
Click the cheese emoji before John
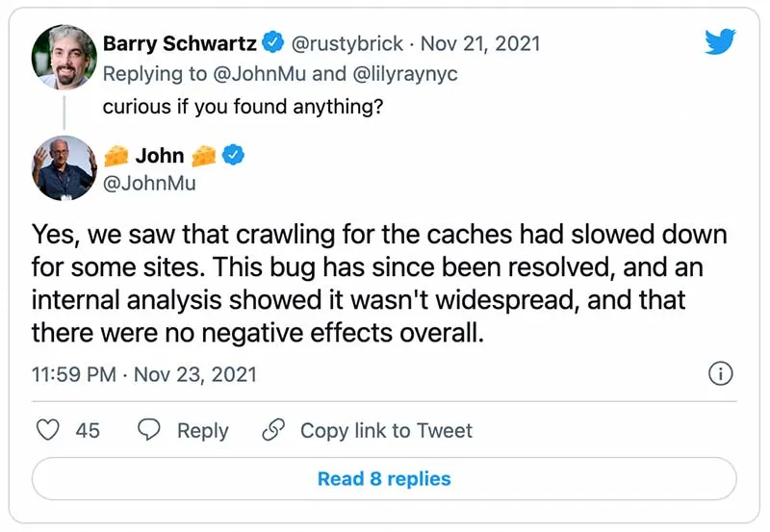pyautogui.click(x=116, y=155)
